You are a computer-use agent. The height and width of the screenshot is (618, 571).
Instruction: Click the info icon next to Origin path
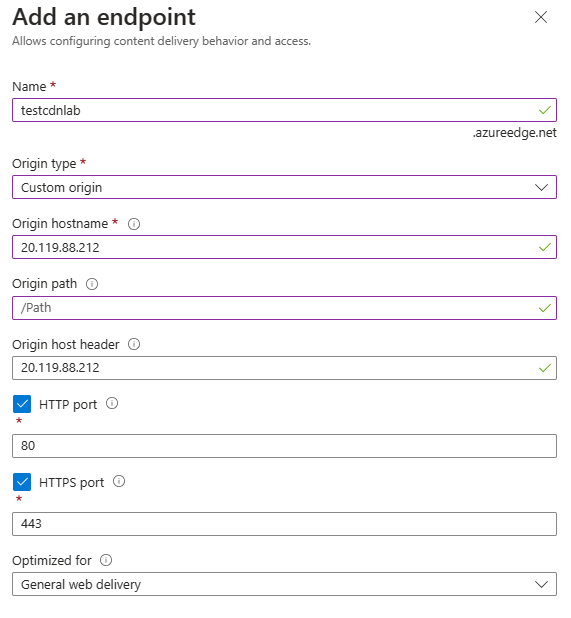pyautogui.click(x=92, y=284)
